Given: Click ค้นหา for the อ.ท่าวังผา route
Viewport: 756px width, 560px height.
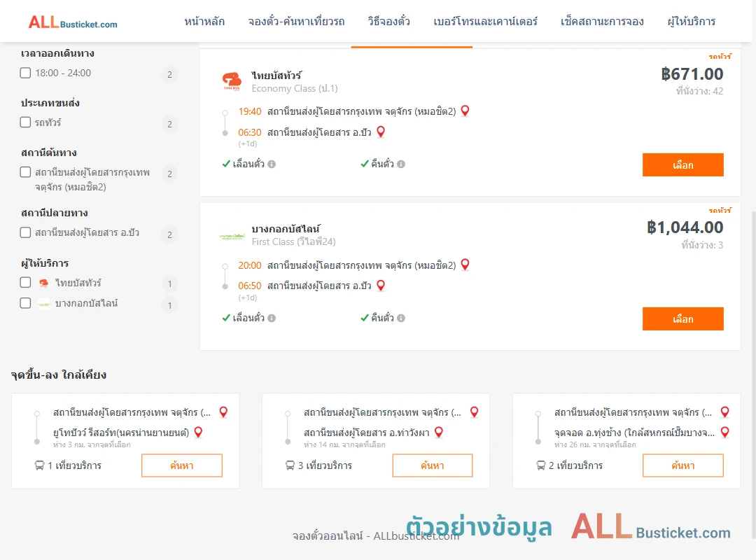Looking at the screenshot, I should coord(433,465).
